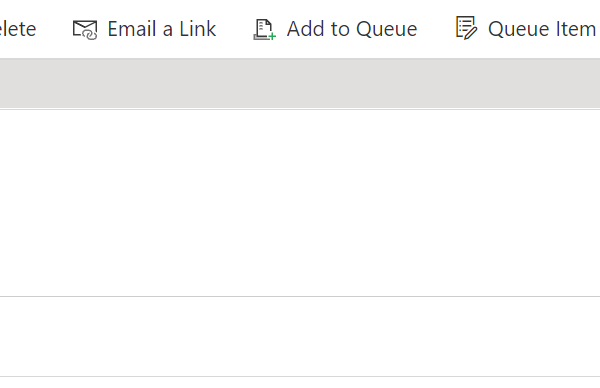Select the Email a Link command text

(161, 29)
